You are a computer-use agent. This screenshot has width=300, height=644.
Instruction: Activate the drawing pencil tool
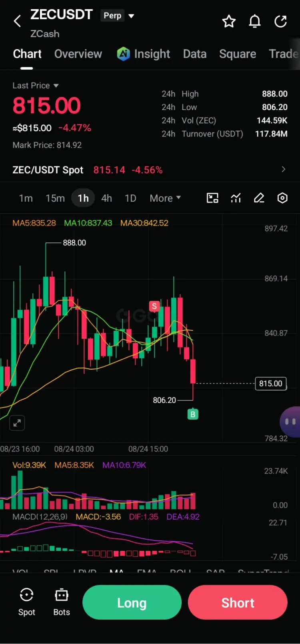pyautogui.click(x=259, y=198)
